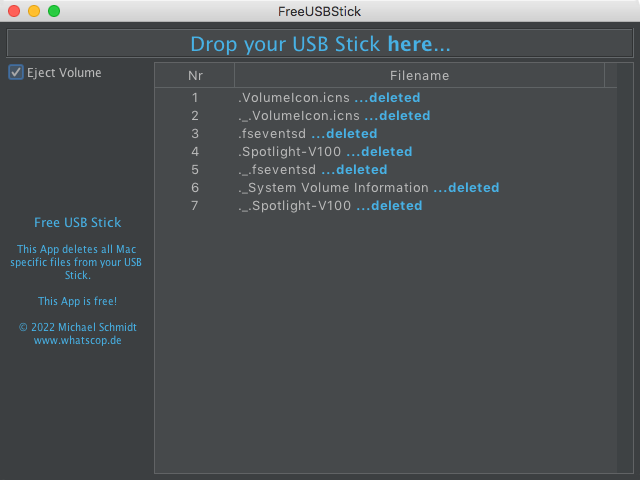
Task: Close the FreeUSBStick window with red button
Action: [14, 11]
